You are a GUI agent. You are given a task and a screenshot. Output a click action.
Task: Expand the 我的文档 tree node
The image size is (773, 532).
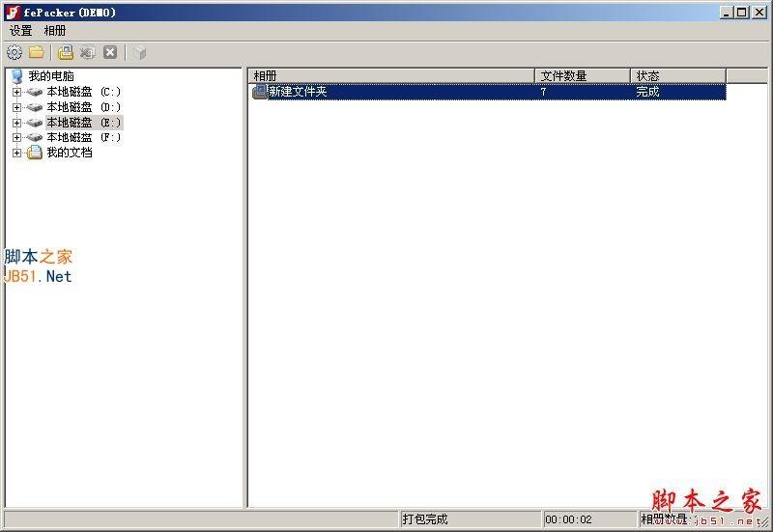[16, 153]
